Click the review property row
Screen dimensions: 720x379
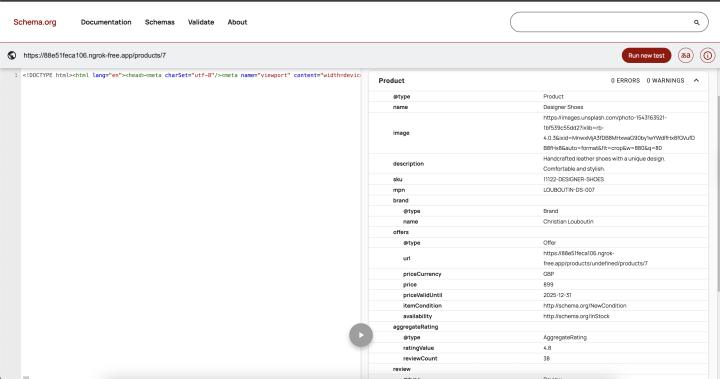[538, 369]
